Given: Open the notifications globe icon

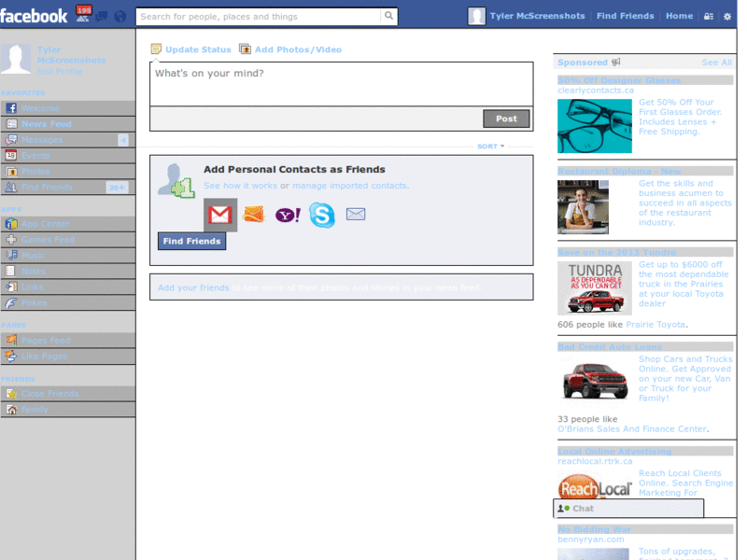Looking at the screenshot, I should click(x=120, y=17).
